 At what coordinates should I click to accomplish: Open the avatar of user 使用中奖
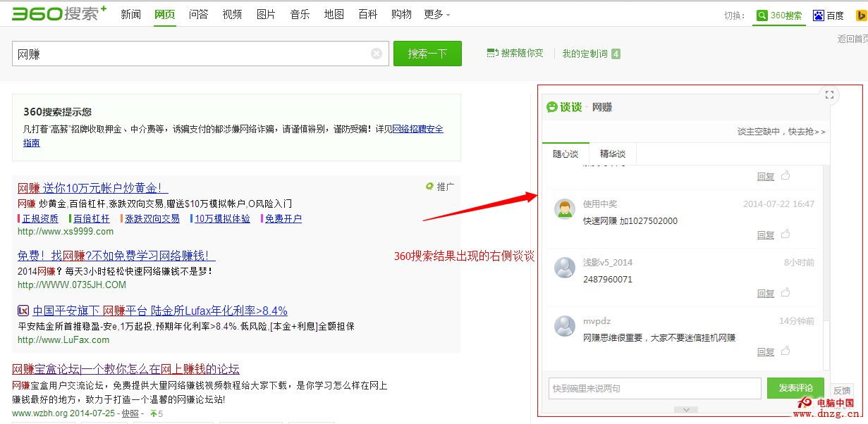click(564, 208)
